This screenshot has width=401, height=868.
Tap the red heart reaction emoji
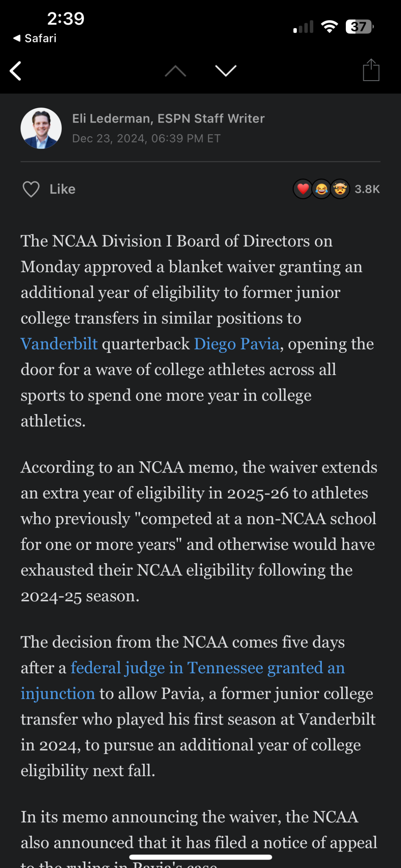pos(303,189)
